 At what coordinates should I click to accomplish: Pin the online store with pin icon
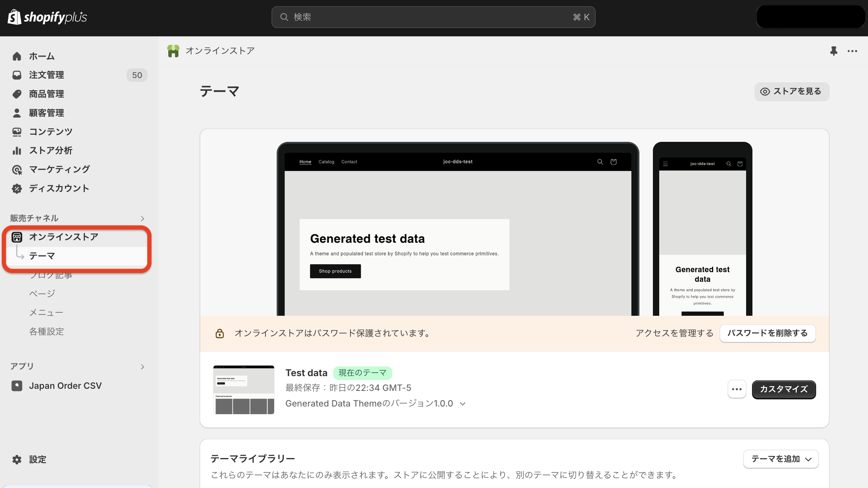834,51
